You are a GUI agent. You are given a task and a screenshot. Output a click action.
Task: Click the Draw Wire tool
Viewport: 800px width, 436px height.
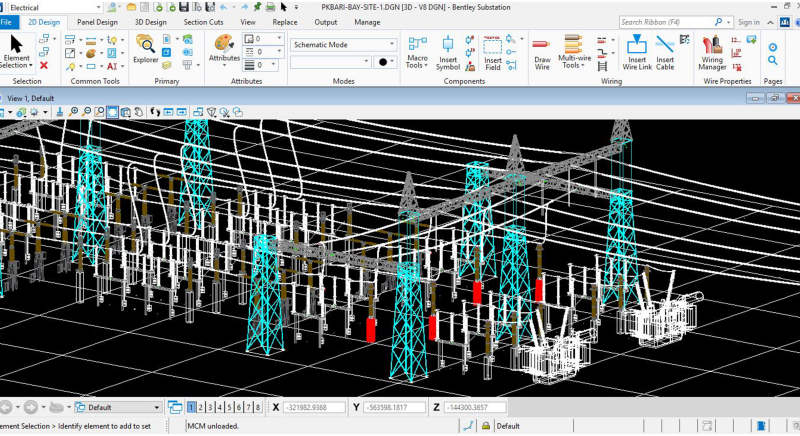[x=541, y=52]
